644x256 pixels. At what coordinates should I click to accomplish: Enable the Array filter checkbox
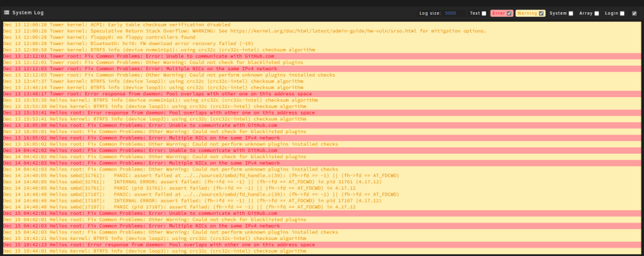click(596, 14)
